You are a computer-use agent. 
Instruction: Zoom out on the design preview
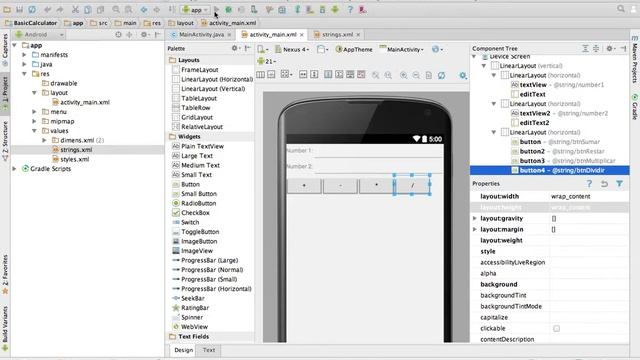(416, 75)
